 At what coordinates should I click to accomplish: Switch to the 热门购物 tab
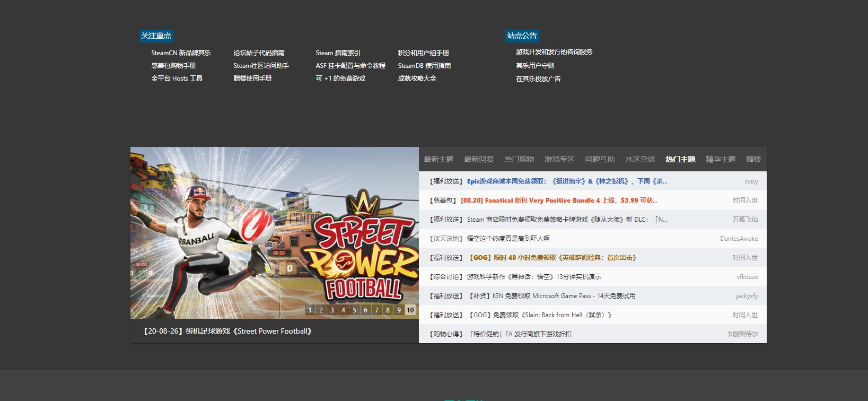pyautogui.click(x=519, y=159)
